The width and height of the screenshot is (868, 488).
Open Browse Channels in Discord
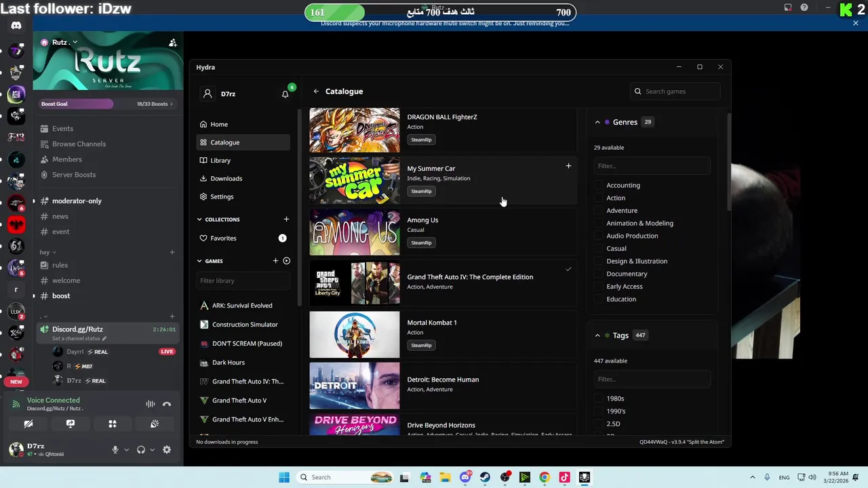click(x=107, y=144)
